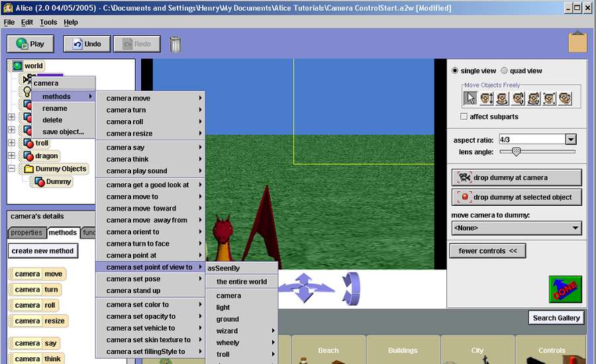Expand wheely submenu in asSeenBy list
Image resolution: width=596 pixels, height=364 pixels.
coord(242,343)
